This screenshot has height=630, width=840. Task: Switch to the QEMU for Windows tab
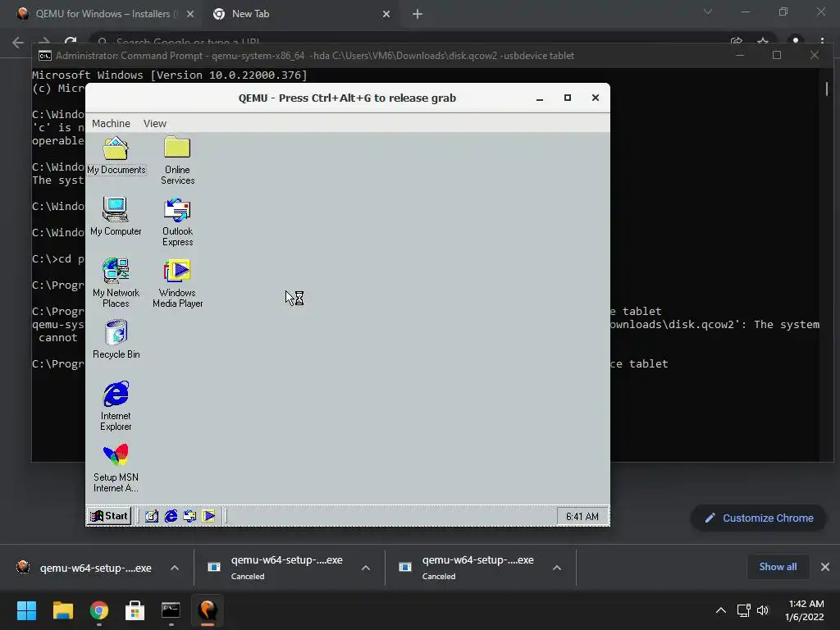(102, 14)
